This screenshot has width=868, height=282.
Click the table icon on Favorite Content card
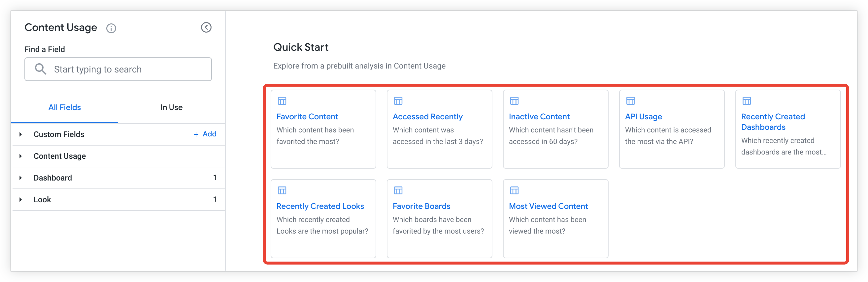point(282,101)
